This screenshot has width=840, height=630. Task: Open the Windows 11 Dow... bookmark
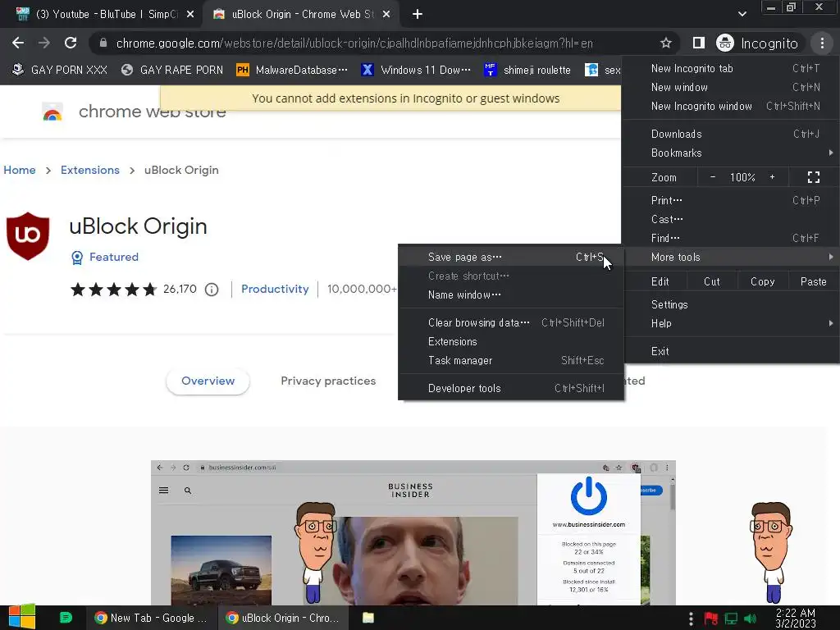tap(416, 70)
